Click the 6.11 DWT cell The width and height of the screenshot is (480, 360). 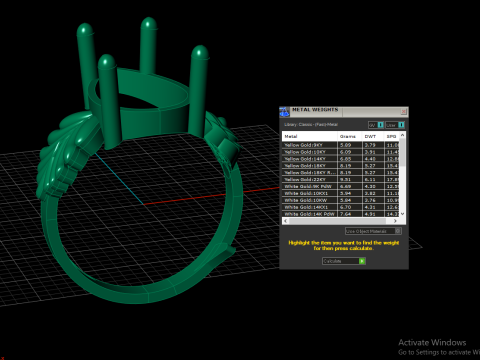373,179
